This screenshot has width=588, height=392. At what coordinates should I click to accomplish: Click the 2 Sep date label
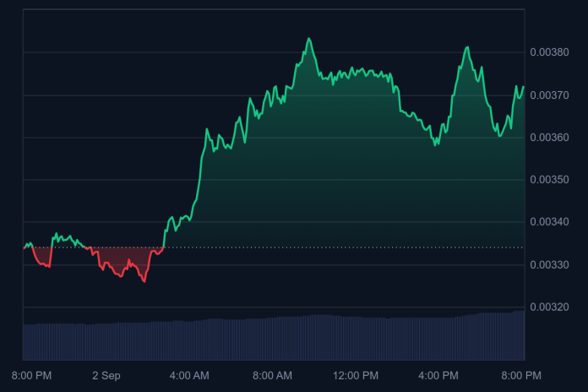[106, 375]
